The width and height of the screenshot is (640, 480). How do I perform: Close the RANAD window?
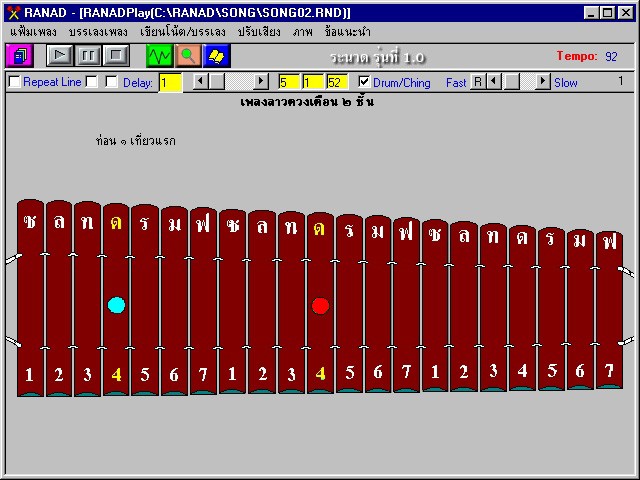(626, 13)
